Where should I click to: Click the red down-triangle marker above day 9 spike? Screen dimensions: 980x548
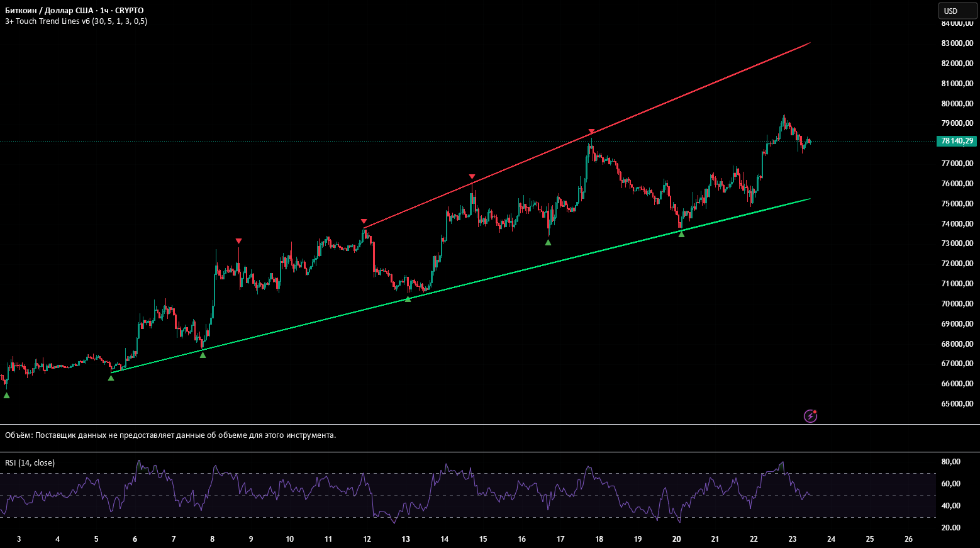pyautogui.click(x=238, y=241)
